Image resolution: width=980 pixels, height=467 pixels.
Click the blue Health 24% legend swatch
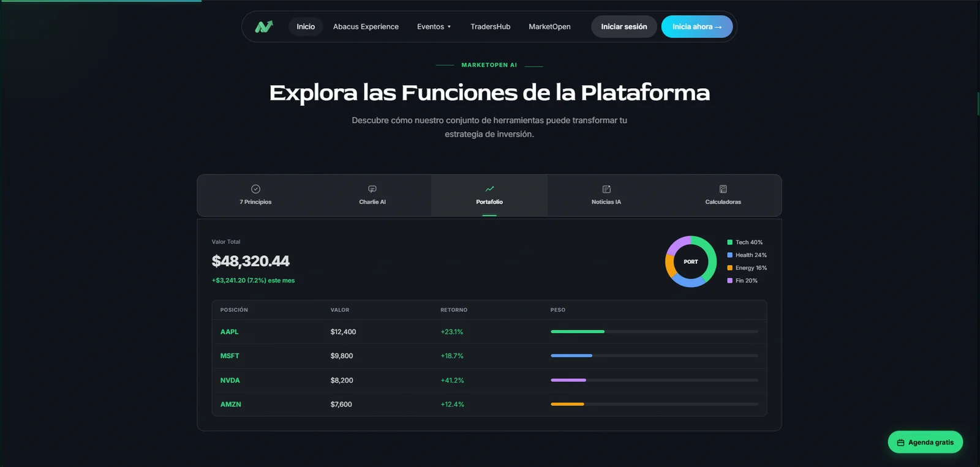pos(729,255)
